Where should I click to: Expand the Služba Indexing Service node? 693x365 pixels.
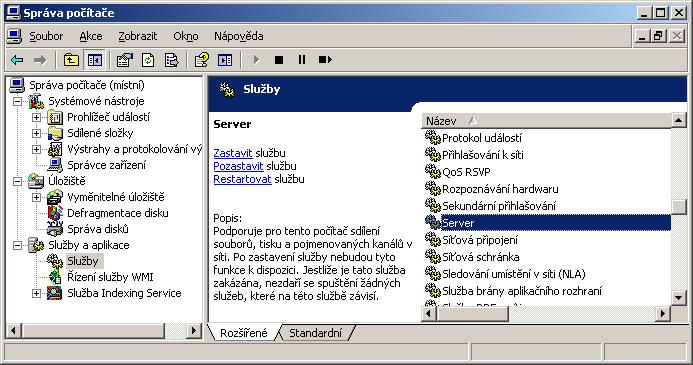pyautogui.click(x=37, y=293)
